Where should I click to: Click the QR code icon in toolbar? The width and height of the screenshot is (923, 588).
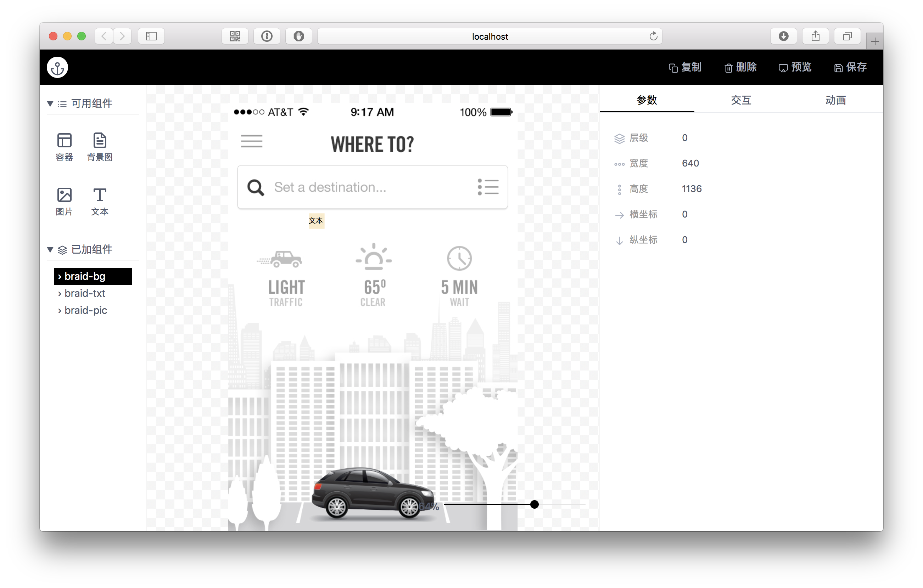click(235, 36)
